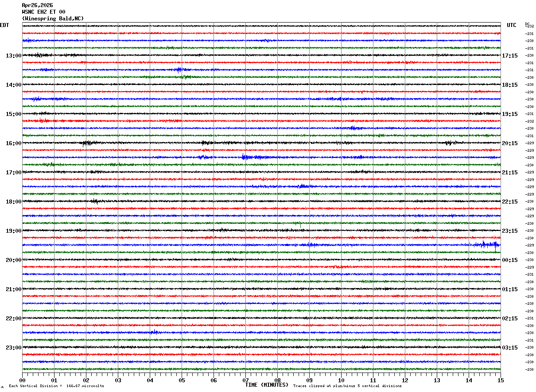Click minute tick label 00 on time axis
The width and height of the screenshot is (536, 392).
point(23,380)
